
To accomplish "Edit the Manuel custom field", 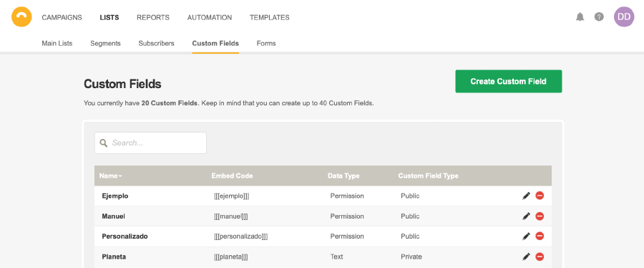I will pyautogui.click(x=526, y=216).
